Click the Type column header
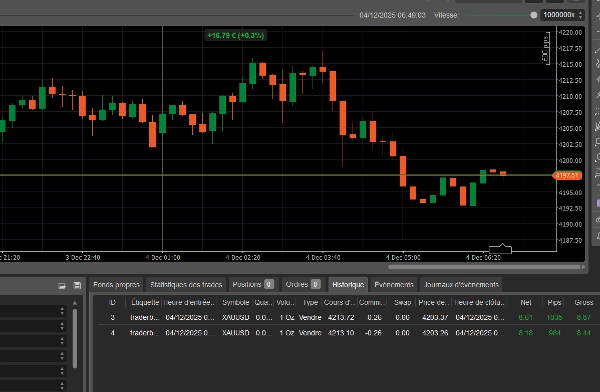600x392 pixels. (310, 302)
